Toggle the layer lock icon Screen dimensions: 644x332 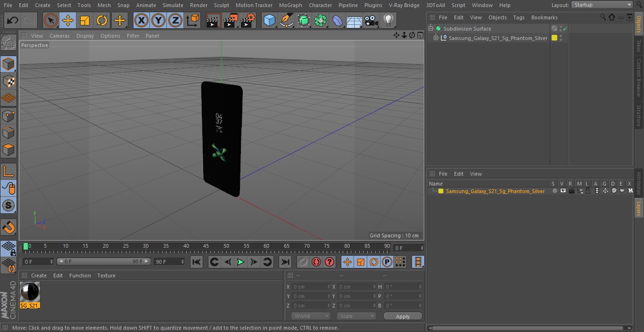pyautogui.click(x=588, y=191)
